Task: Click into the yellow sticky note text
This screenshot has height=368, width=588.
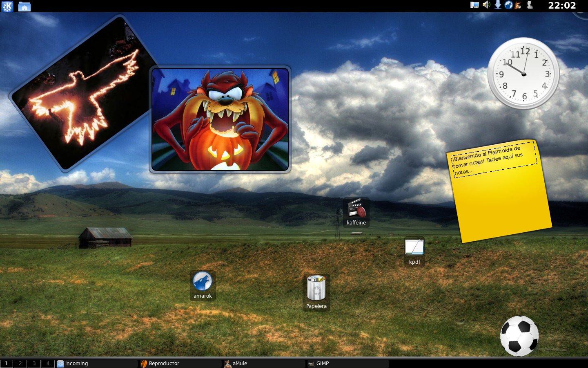Action: click(x=493, y=160)
